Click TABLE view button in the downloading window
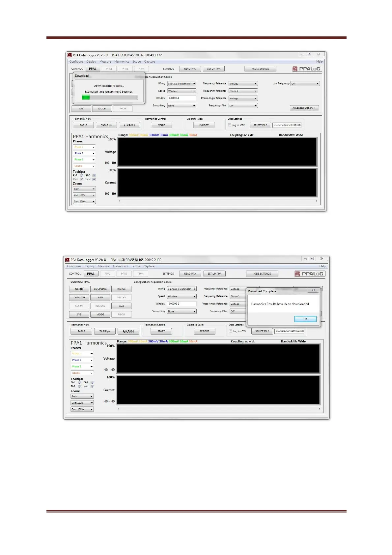The width and height of the screenshot is (392, 555). [84, 125]
